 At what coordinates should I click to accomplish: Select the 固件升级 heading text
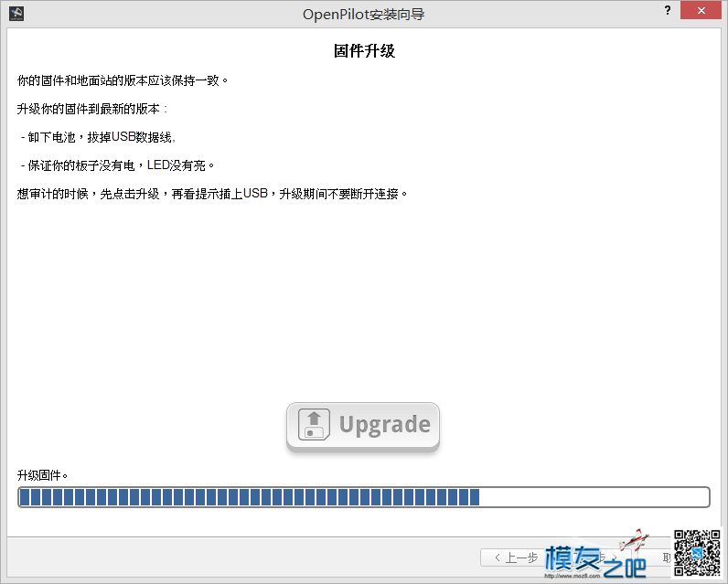(364, 51)
